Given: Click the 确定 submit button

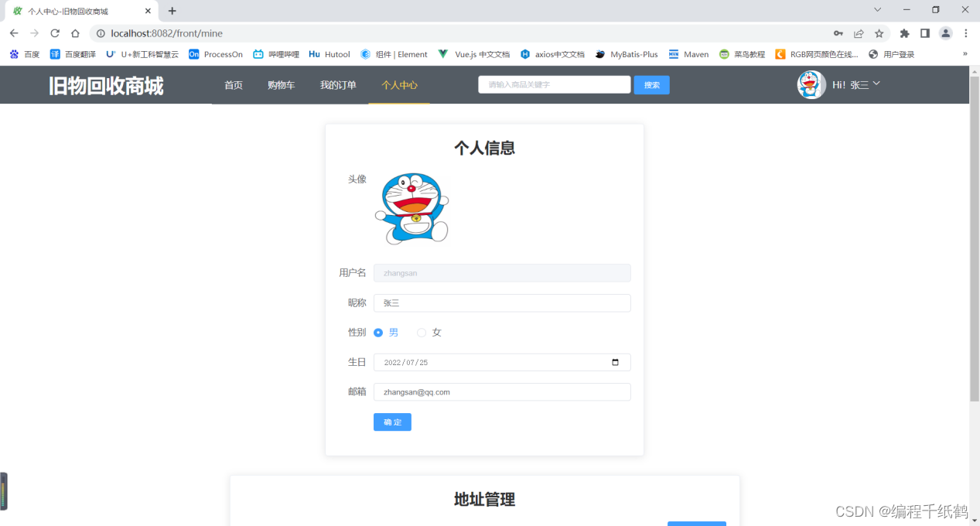Looking at the screenshot, I should [392, 422].
